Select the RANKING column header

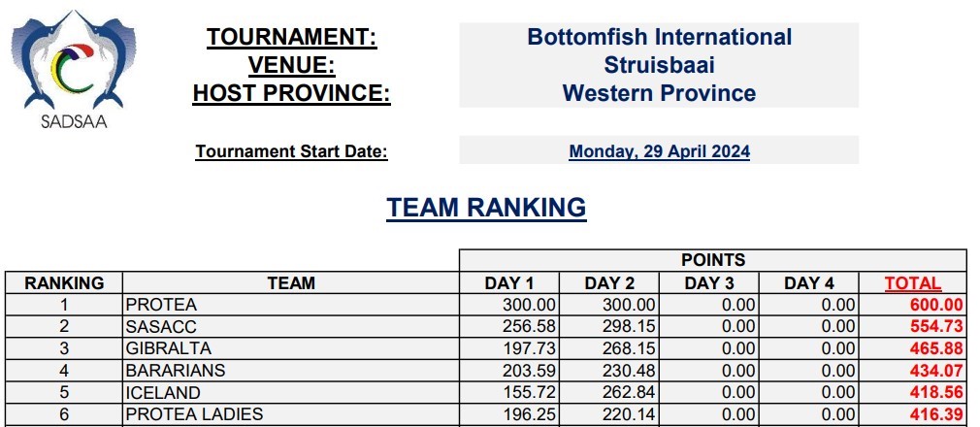tap(64, 283)
